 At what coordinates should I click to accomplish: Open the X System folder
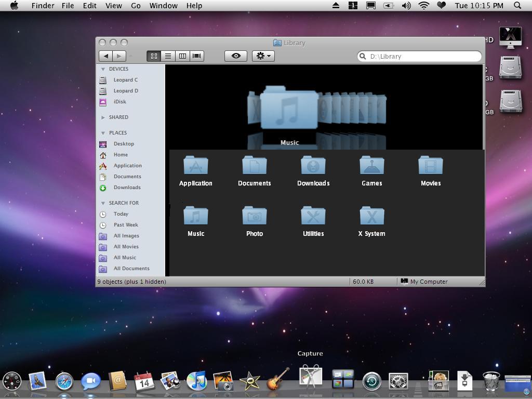(x=372, y=216)
